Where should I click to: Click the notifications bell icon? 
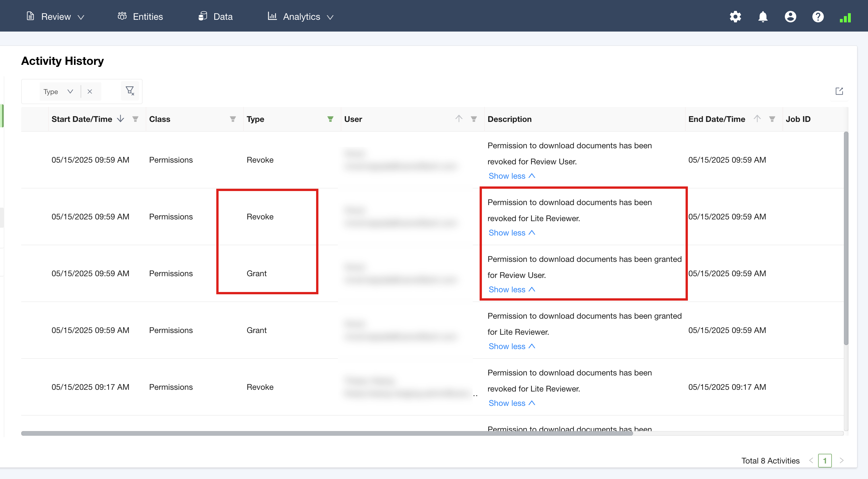(x=763, y=17)
